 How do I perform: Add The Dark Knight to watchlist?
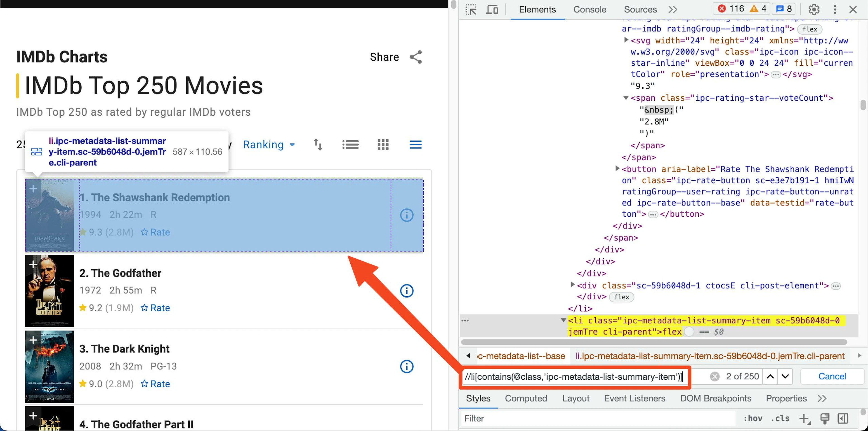pyautogui.click(x=33, y=340)
